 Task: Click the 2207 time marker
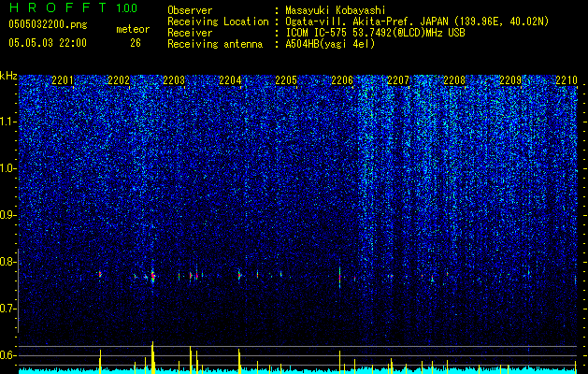(x=398, y=79)
